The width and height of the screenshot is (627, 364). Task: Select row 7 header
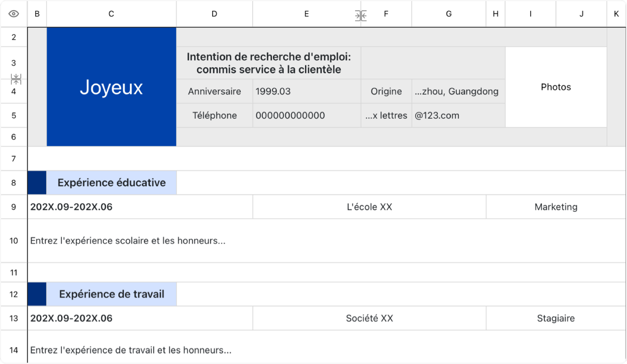coord(14,159)
